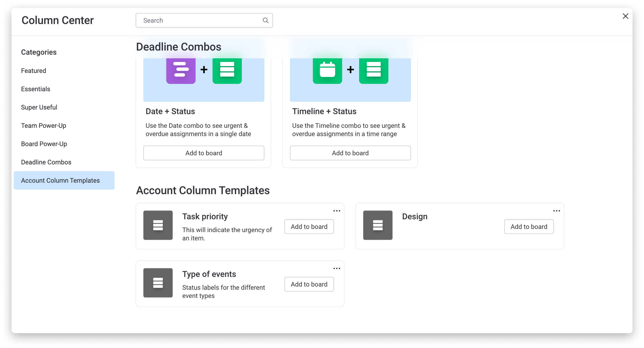Screen dimensions: 644x348
Task: Click the Type of events column icon
Action: click(158, 283)
